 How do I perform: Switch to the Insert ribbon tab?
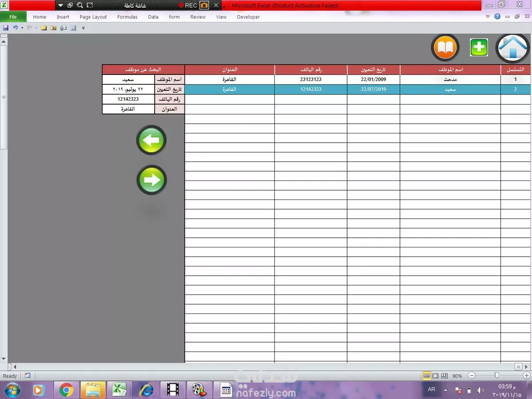click(x=63, y=17)
